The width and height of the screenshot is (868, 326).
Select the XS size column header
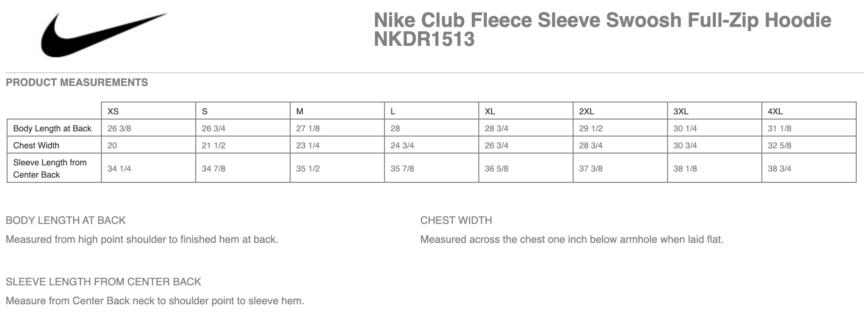click(149, 111)
